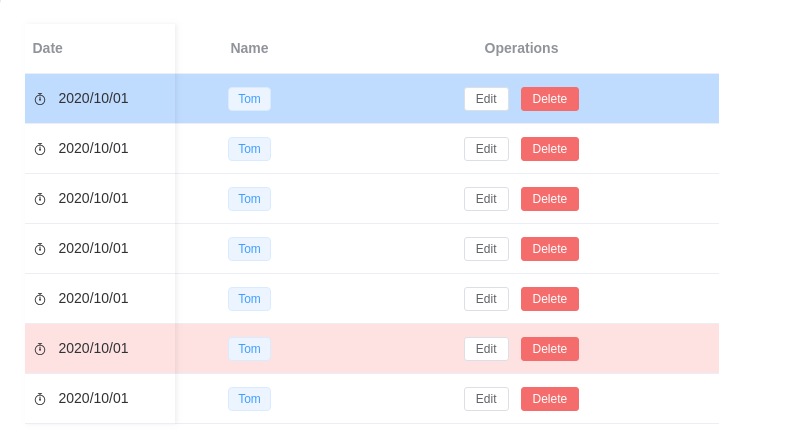Edit the fourth table row
Viewport: 797px width, 448px height.
pos(486,249)
